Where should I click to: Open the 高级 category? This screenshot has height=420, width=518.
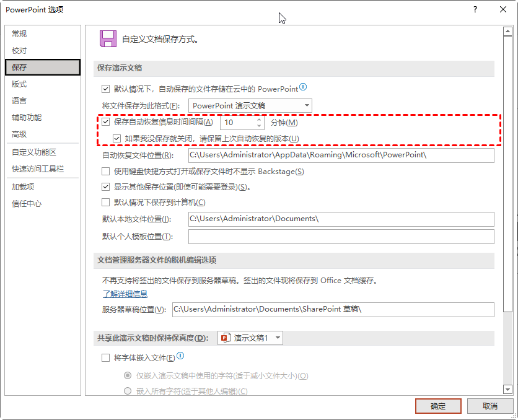43,134
